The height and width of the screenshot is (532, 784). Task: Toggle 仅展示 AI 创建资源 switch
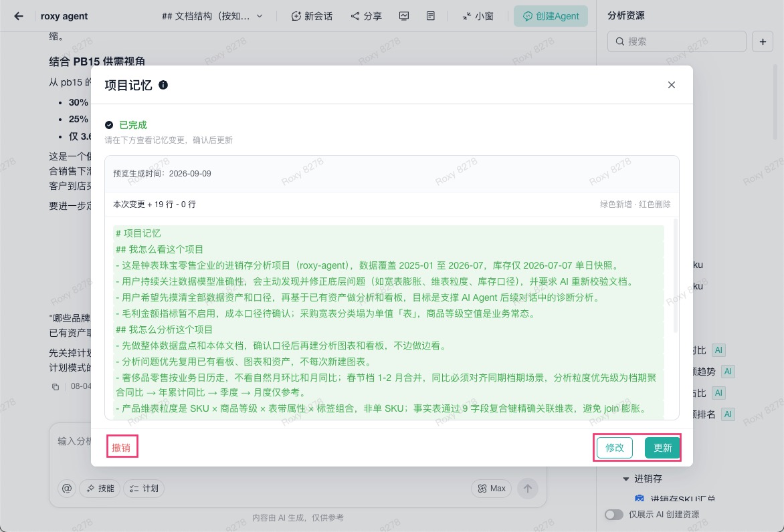614,515
